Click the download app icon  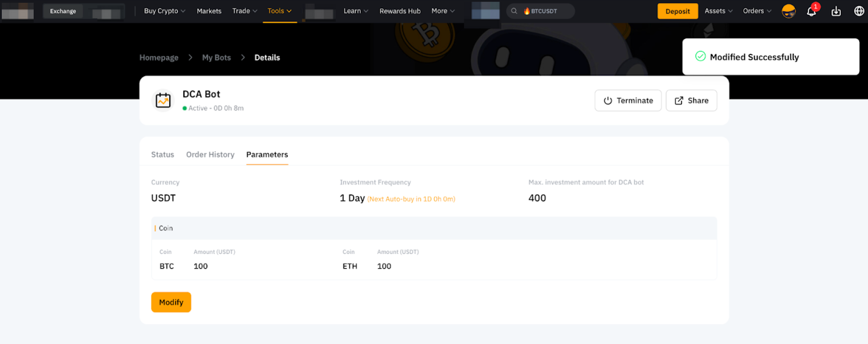click(836, 11)
